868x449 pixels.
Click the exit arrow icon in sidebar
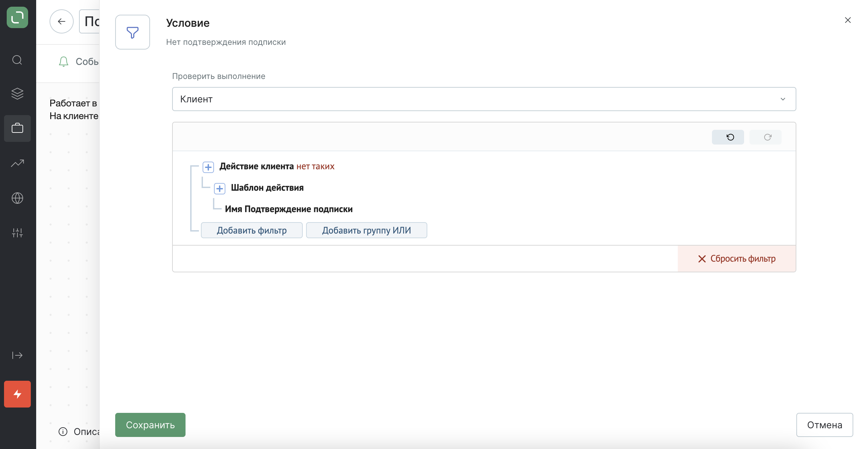pyautogui.click(x=17, y=355)
